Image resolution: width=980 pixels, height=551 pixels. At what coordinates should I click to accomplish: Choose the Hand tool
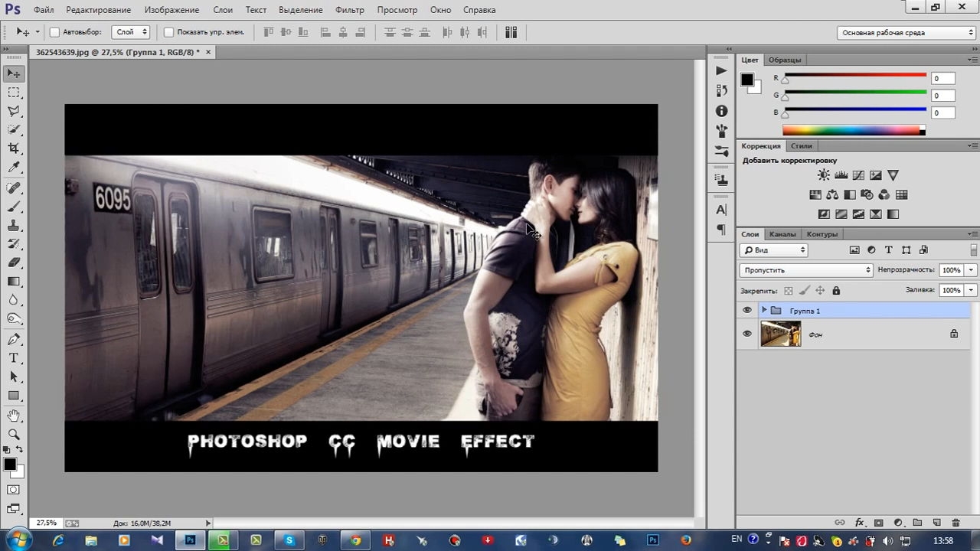coord(14,416)
